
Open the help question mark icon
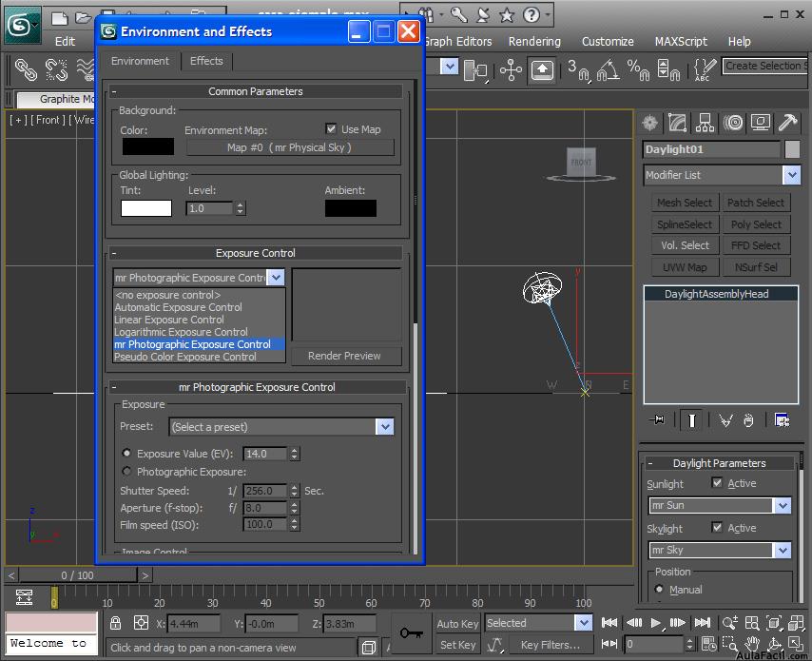(x=532, y=14)
